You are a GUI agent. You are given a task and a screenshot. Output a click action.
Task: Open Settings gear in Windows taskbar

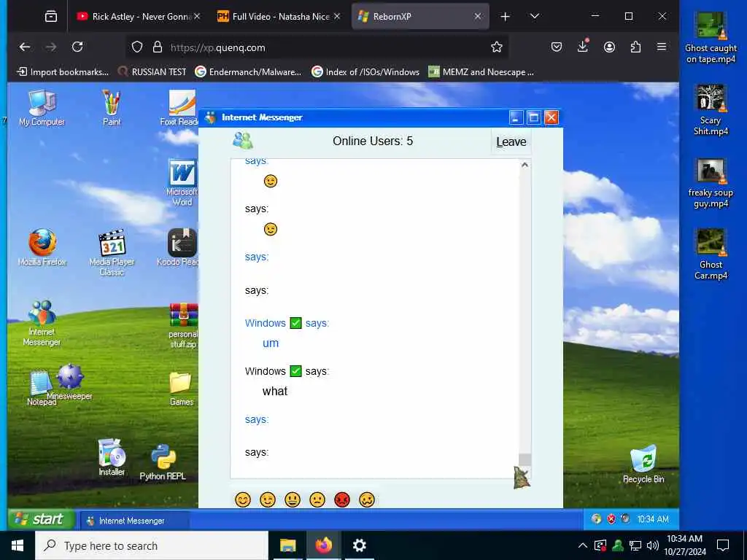[359, 545]
